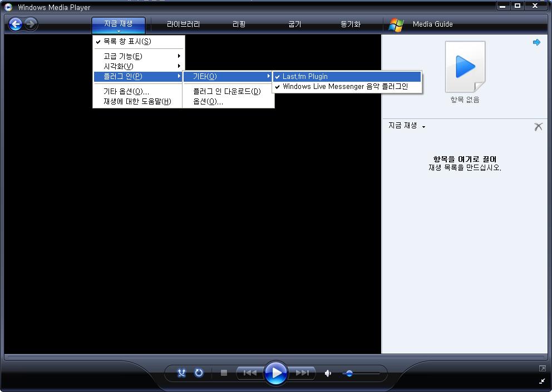Screen dimensions: 552x392
Task: Mute the speaker volume
Action: 328,373
